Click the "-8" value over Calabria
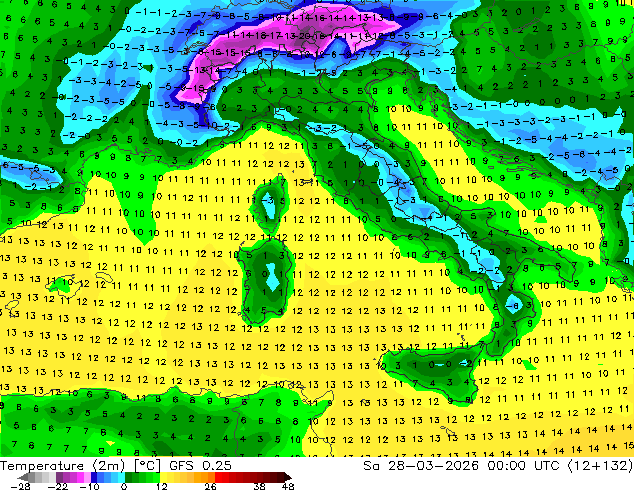Viewport: 634px width, 490px height. (514, 306)
